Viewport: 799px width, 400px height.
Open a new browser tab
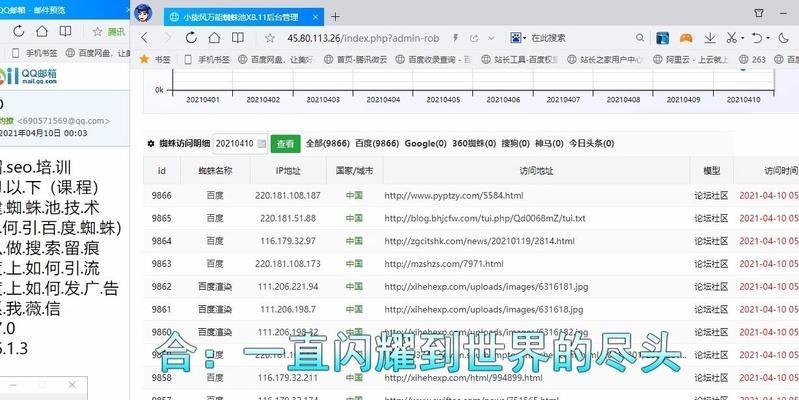click(335, 17)
